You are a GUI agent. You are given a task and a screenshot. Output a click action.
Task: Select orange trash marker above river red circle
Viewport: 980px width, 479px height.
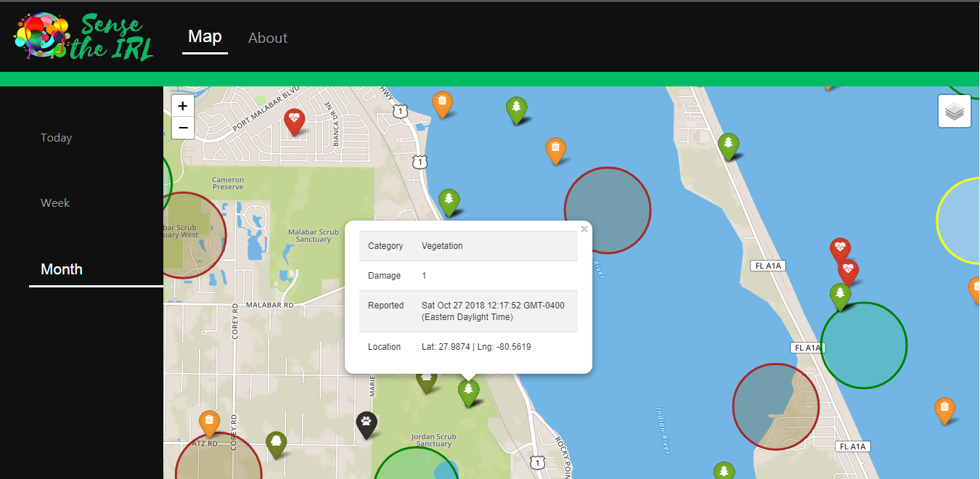pyautogui.click(x=555, y=150)
